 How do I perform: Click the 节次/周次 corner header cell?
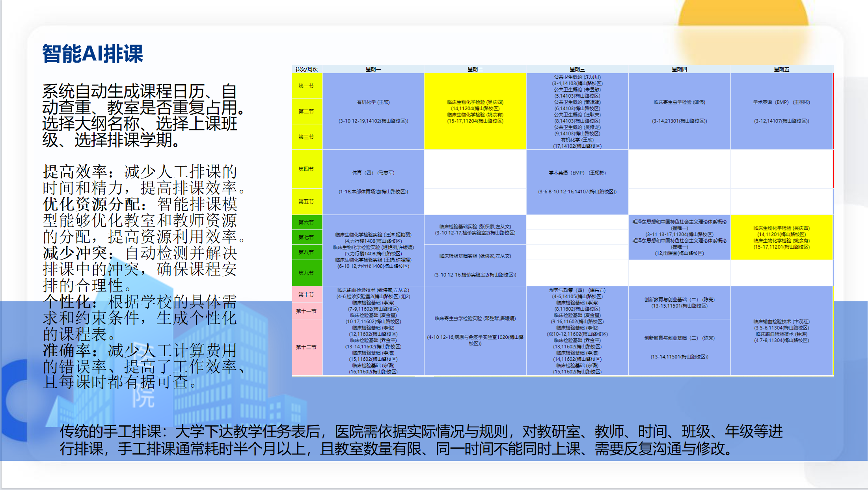(x=306, y=69)
